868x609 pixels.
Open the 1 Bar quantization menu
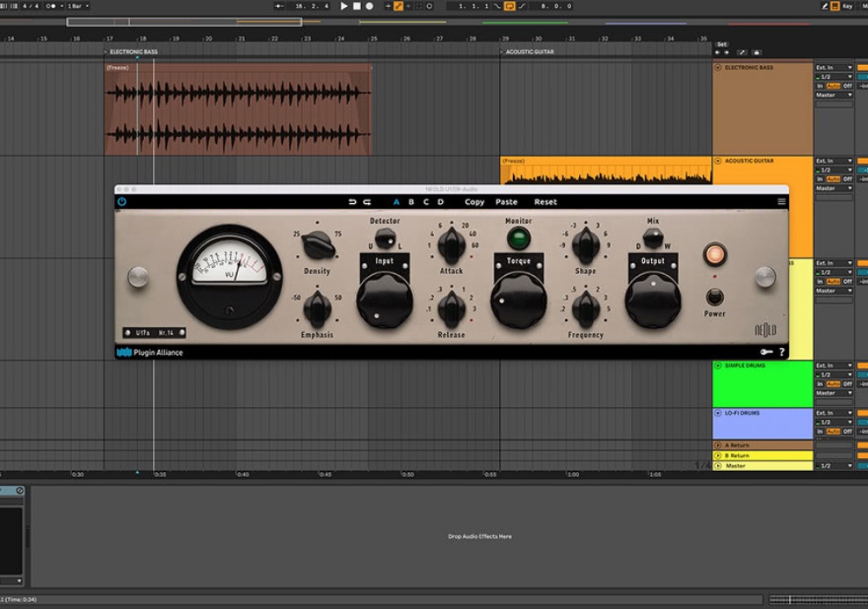coord(78,6)
